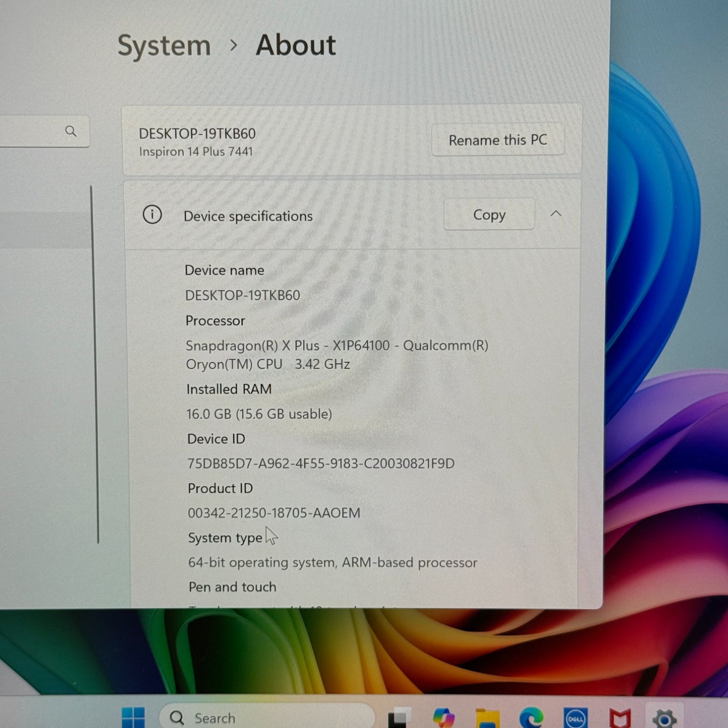
Task: Click the Processor label
Action: (x=215, y=321)
